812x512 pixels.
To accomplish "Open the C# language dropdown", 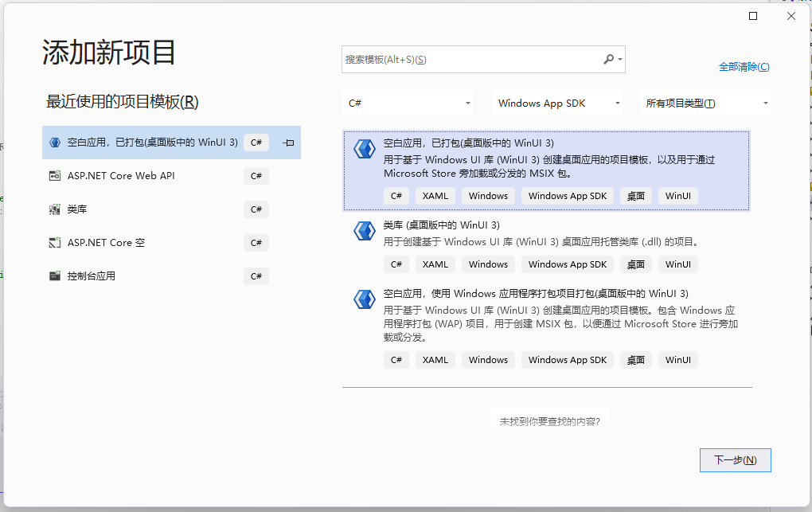I will 408,103.
